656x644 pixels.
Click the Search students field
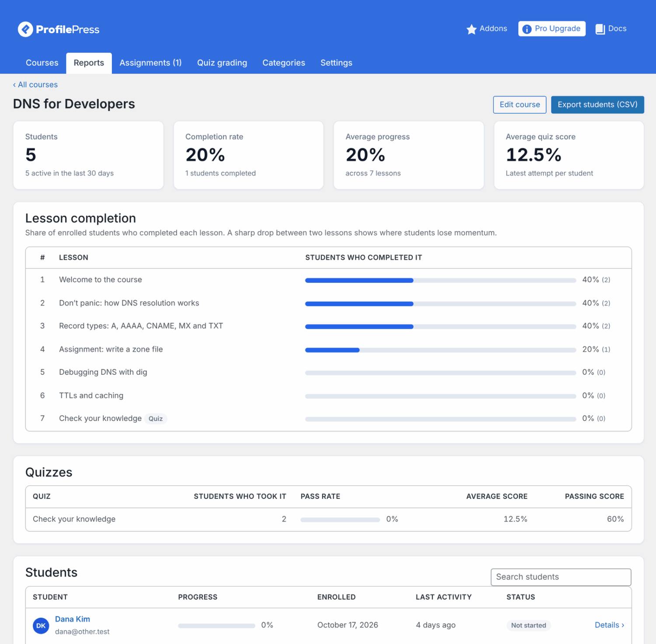[561, 577]
